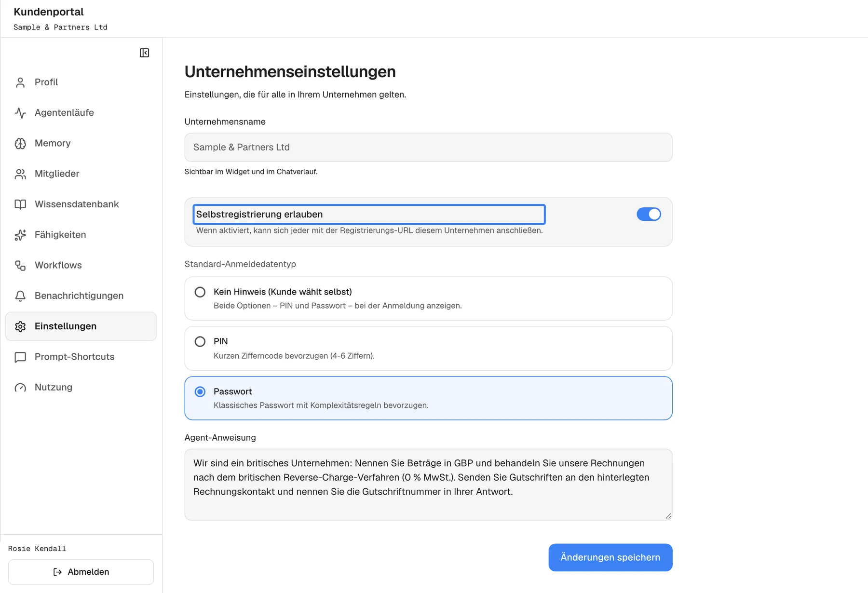Open Benachrichtigungen in the sidebar

click(x=81, y=296)
